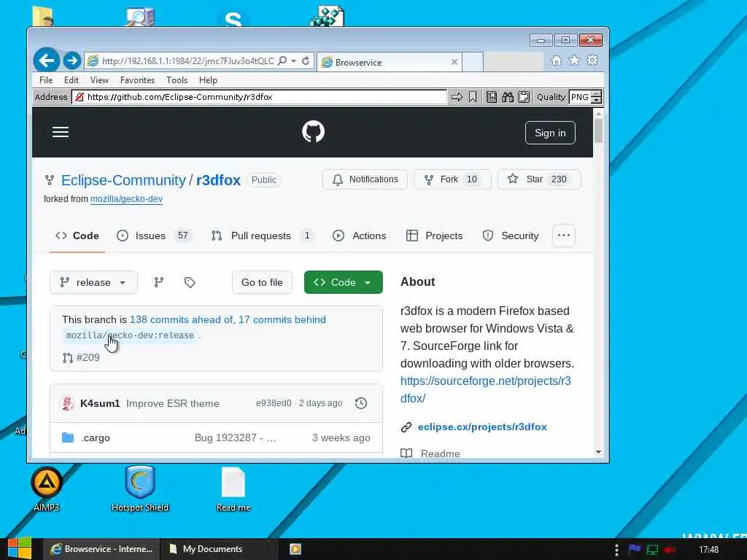Image resolution: width=747 pixels, height=560 pixels.
Task: Select the Security tab
Action: (511, 236)
